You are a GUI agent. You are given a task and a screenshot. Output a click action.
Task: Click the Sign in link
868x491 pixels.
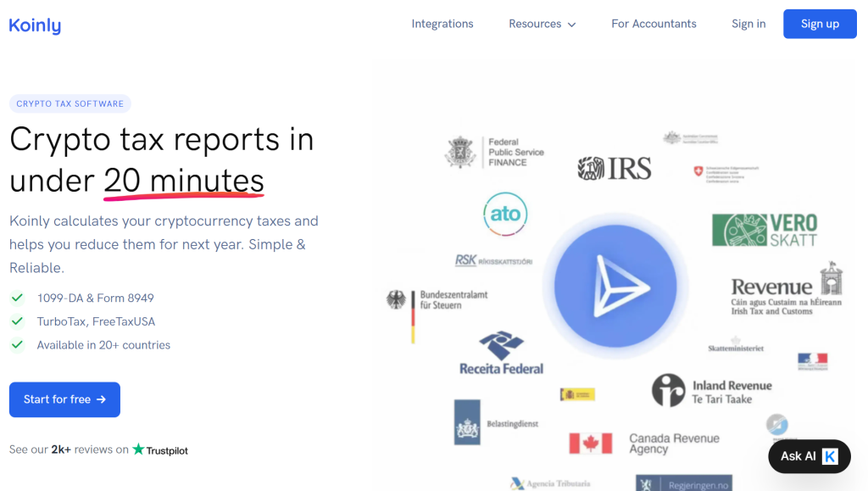point(748,24)
